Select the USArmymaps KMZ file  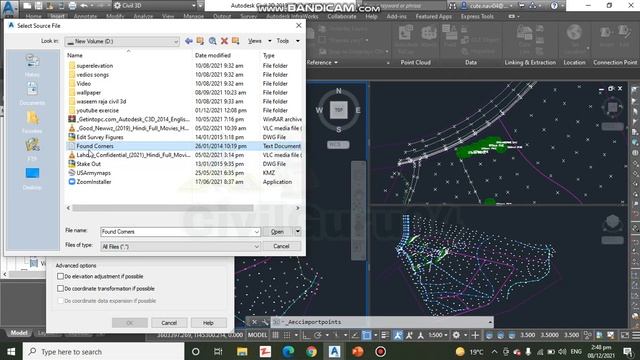point(93,173)
